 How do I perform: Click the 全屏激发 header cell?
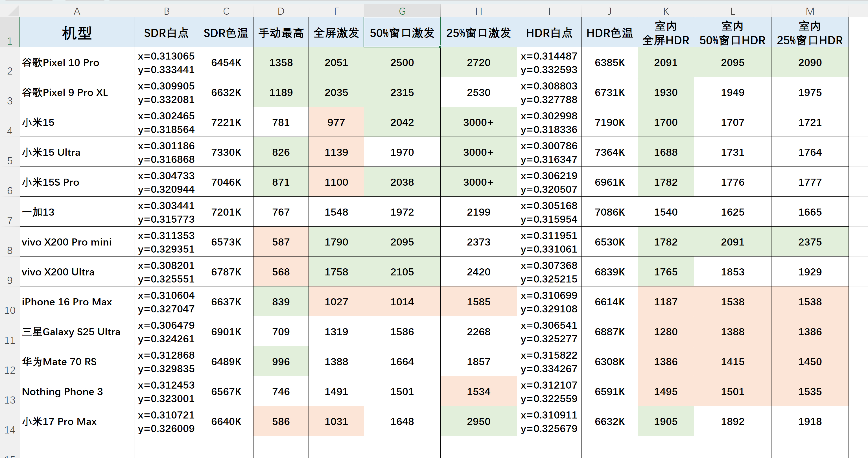pyautogui.click(x=336, y=32)
